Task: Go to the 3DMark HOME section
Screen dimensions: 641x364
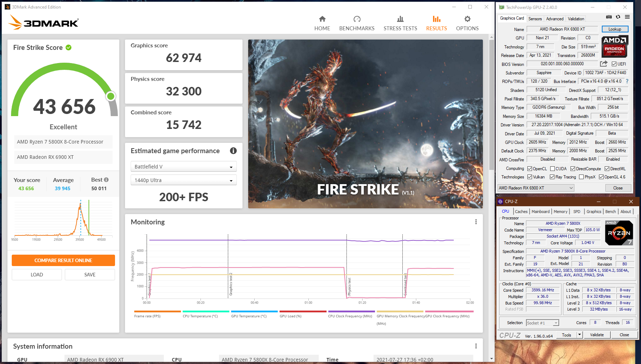Action: pos(322,24)
